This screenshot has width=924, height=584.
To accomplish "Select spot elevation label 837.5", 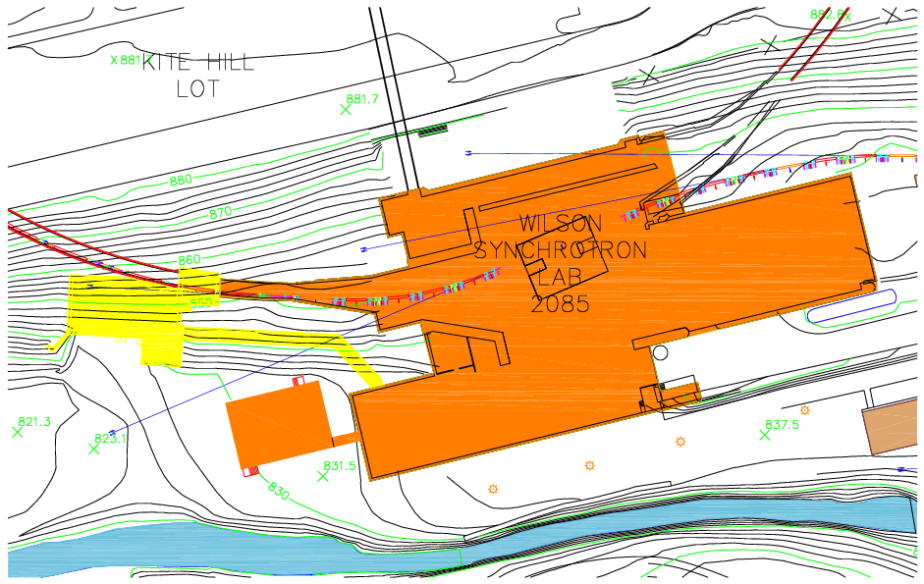I will [x=782, y=424].
